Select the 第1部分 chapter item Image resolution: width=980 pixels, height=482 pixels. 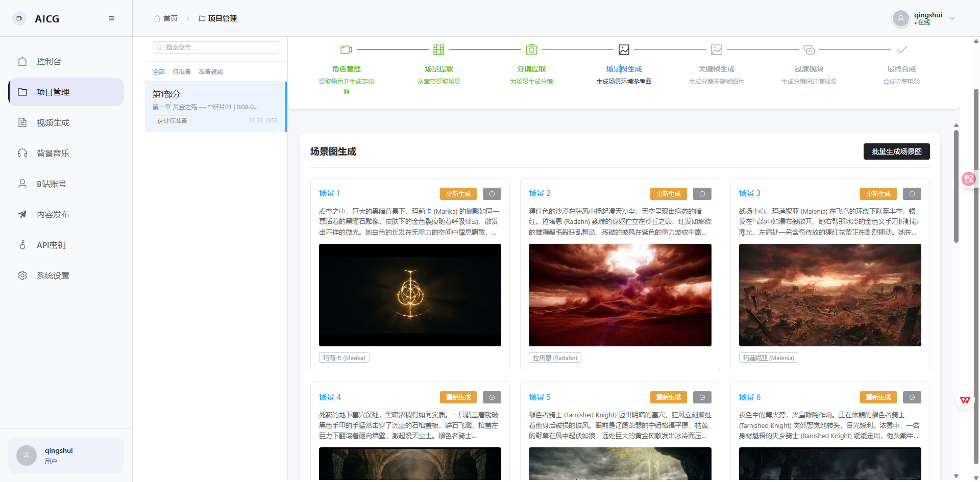point(215,107)
